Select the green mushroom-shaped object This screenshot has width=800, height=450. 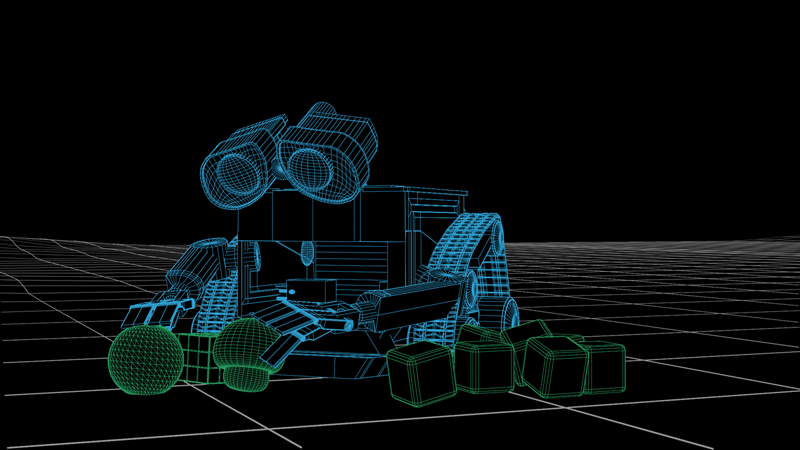[248, 355]
